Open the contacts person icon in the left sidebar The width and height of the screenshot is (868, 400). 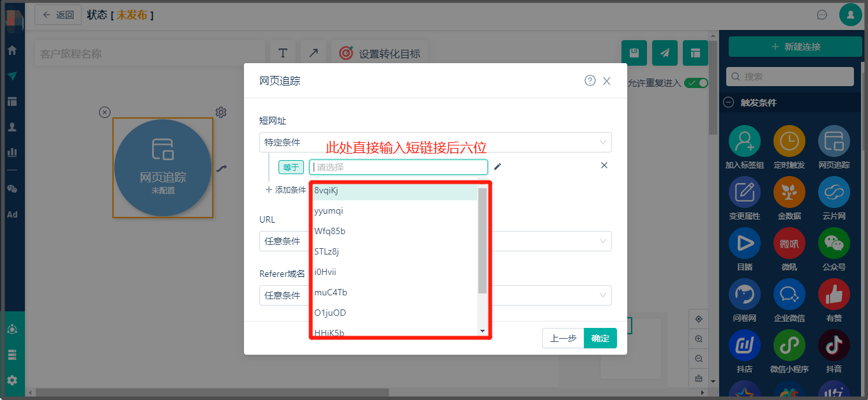coord(12,127)
